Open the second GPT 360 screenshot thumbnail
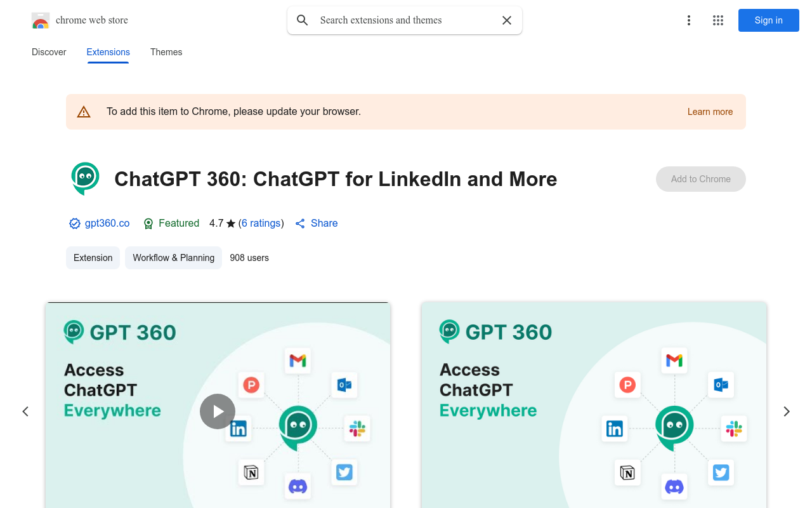 coord(594,405)
